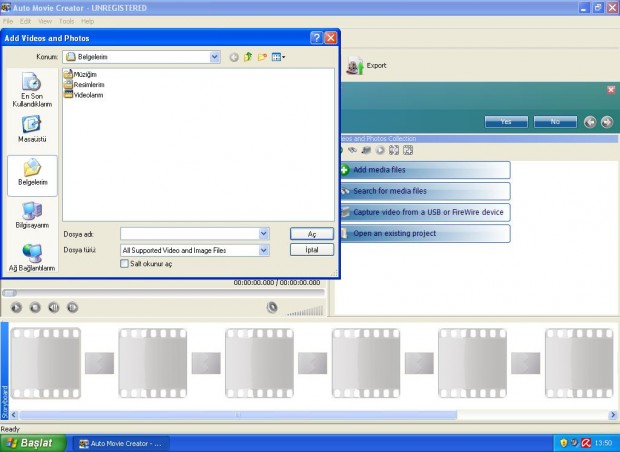Select the first storyboard film frame
The width and height of the screenshot is (620, 452).
point(46,363)
